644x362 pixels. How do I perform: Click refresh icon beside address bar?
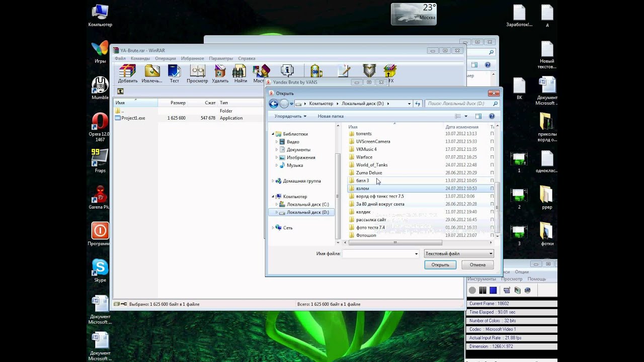[x=417, y=104]
